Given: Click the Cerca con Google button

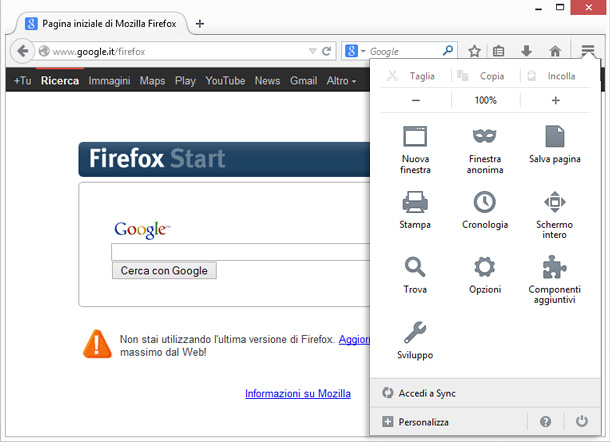Looking at the screenshot, I should point(164,270).
